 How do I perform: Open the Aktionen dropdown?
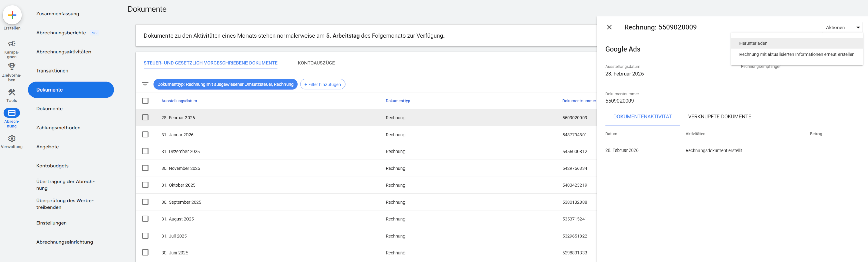(842, 27)
